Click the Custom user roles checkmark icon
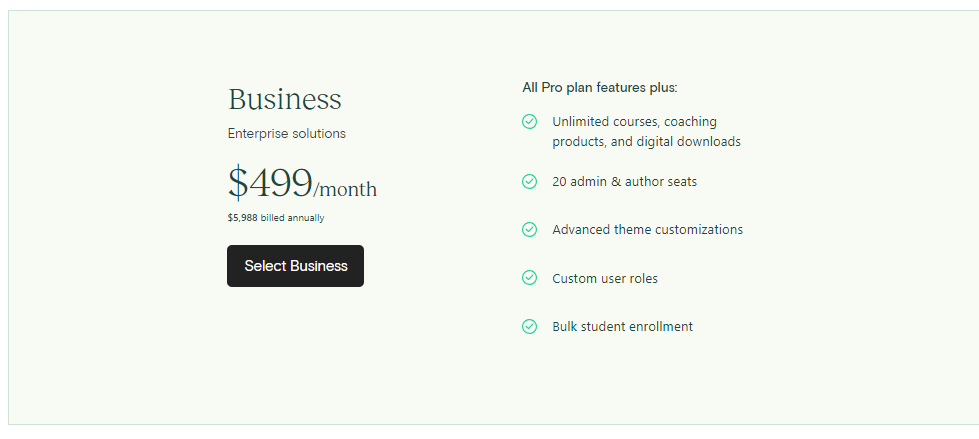The image size is (979, 439). coord(530,278)
